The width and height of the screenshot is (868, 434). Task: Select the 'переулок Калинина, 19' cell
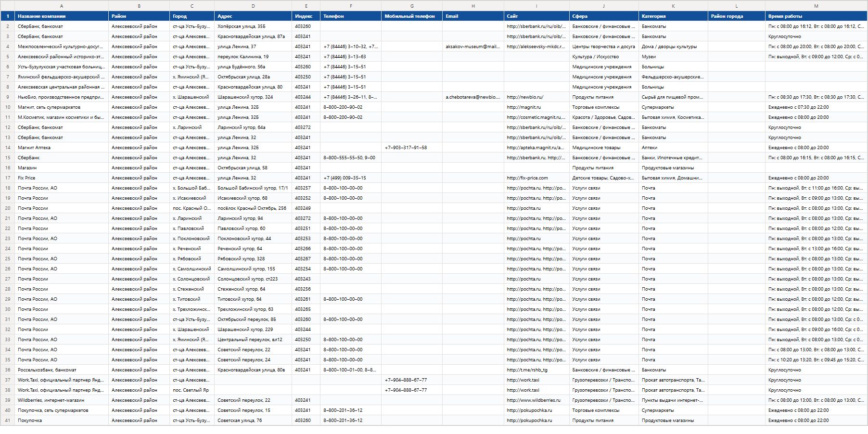253,57
